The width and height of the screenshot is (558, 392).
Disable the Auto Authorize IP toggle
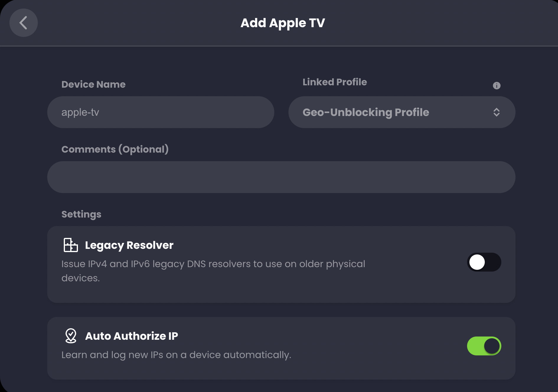coord(484,346)
